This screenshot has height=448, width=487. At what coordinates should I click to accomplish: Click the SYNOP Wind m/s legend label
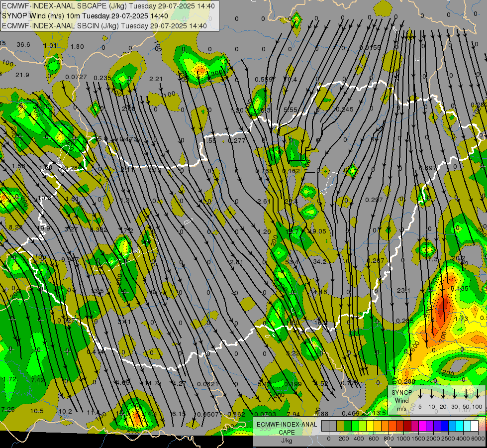point(401,400)
